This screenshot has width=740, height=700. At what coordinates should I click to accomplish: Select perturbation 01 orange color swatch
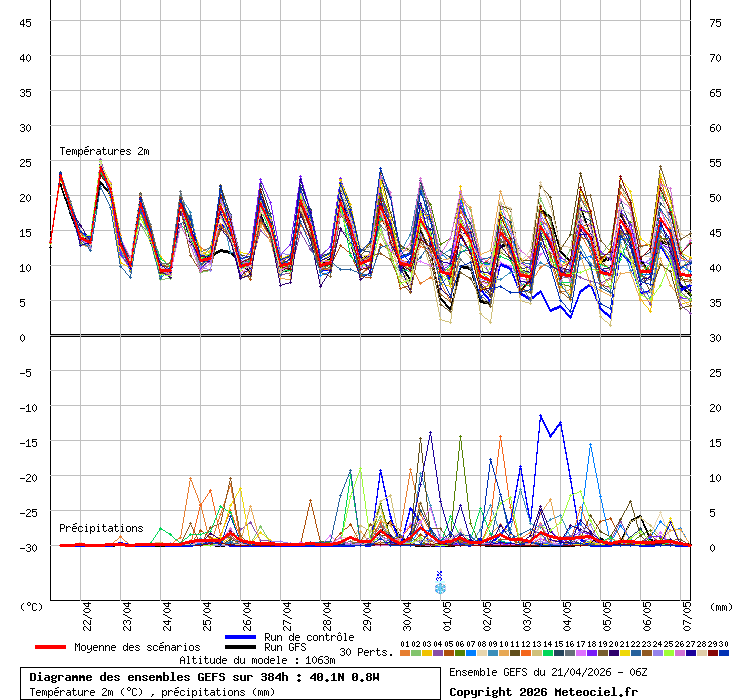(404, 653)
